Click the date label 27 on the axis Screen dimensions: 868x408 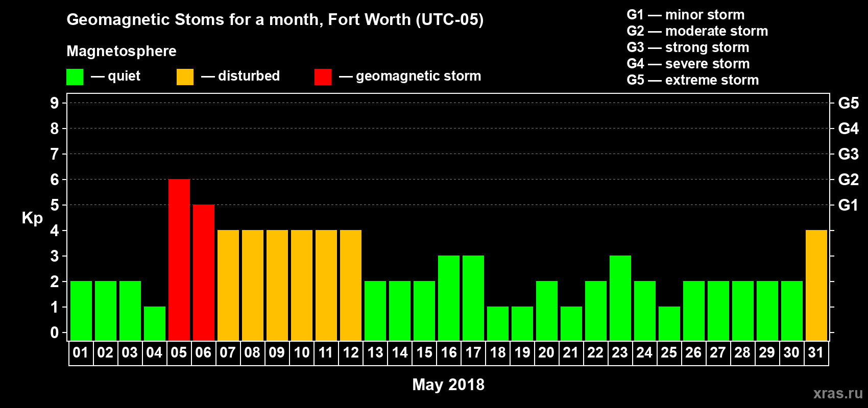[x=718, y=352]
